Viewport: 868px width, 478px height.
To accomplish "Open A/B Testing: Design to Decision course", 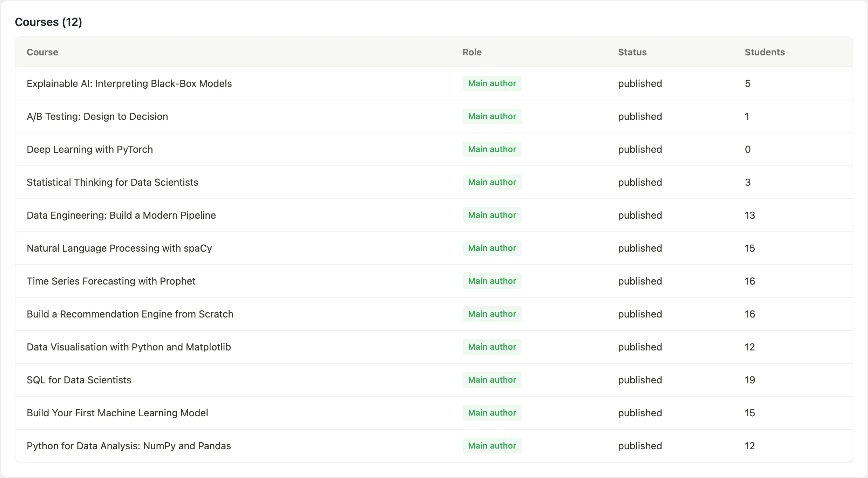I will tap(97, 116).
